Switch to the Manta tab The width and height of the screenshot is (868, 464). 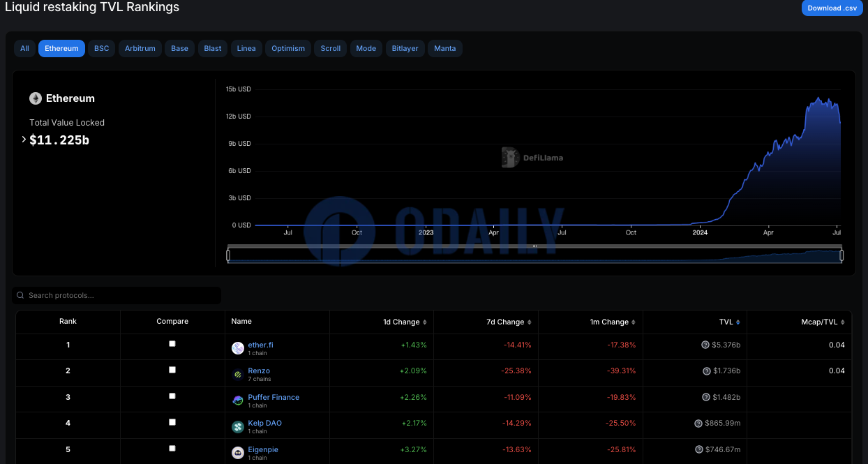tap(445, 49)
